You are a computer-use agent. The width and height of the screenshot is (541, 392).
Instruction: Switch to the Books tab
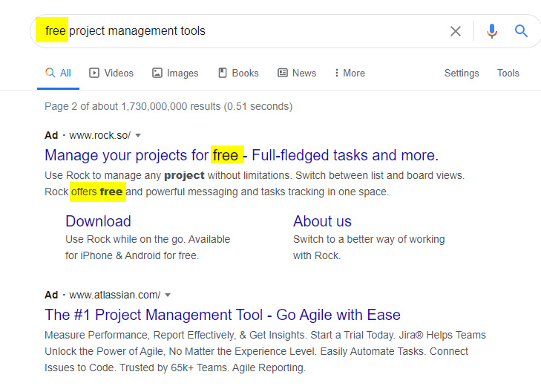click(238, 73)
